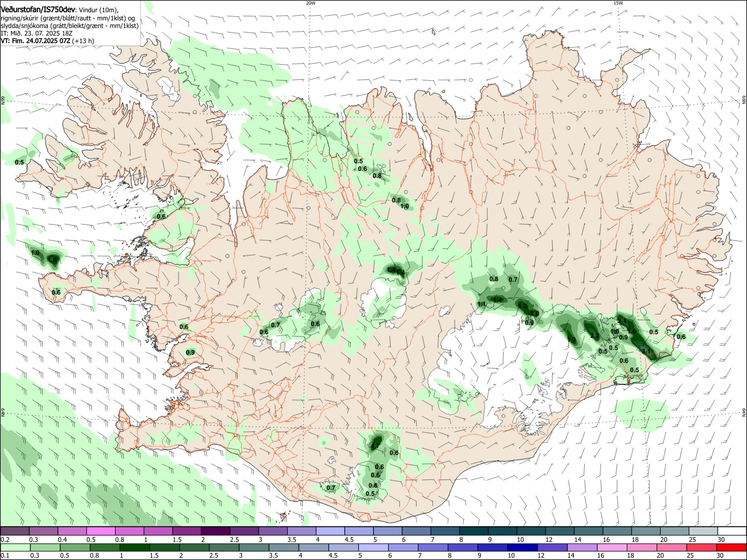Screen dimensions: 747x560
Task: Choose the light pink 16 rain legend swatch
Action: pyautogui.click(x=612, y=548)
